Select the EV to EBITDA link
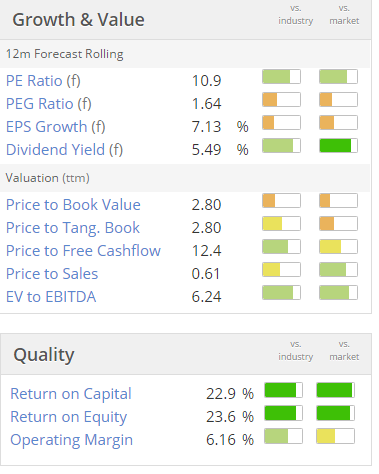 pos(51,297)
